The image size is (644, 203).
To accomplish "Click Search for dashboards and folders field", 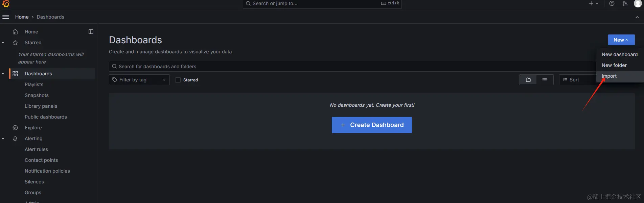I will click(x=352, y=66).
